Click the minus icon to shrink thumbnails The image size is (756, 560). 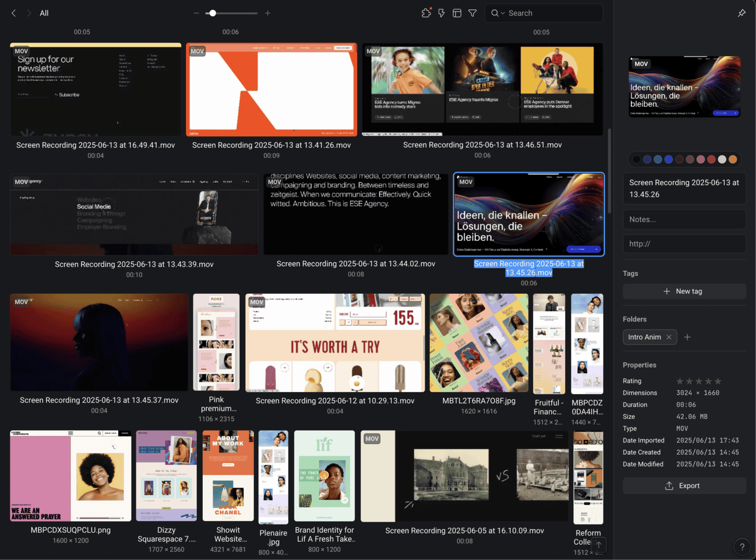[196, 13]
